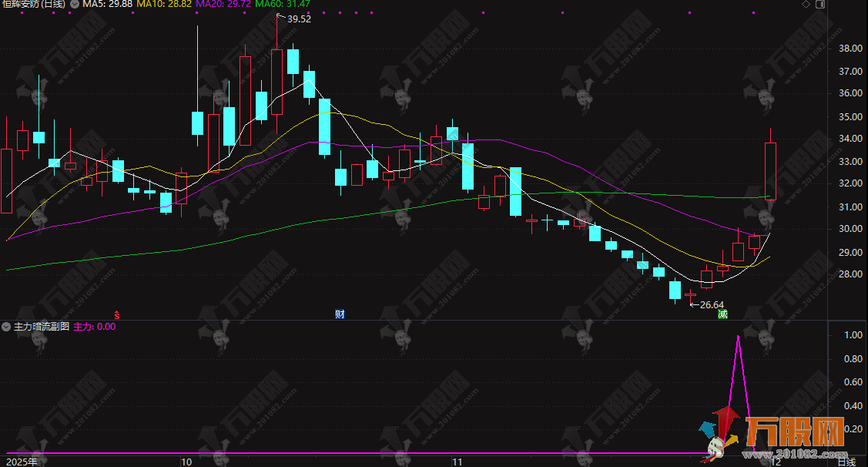Viewport: 868px width, 467px height.
Task: Click the 26.64 low price label
Action: 711,304
